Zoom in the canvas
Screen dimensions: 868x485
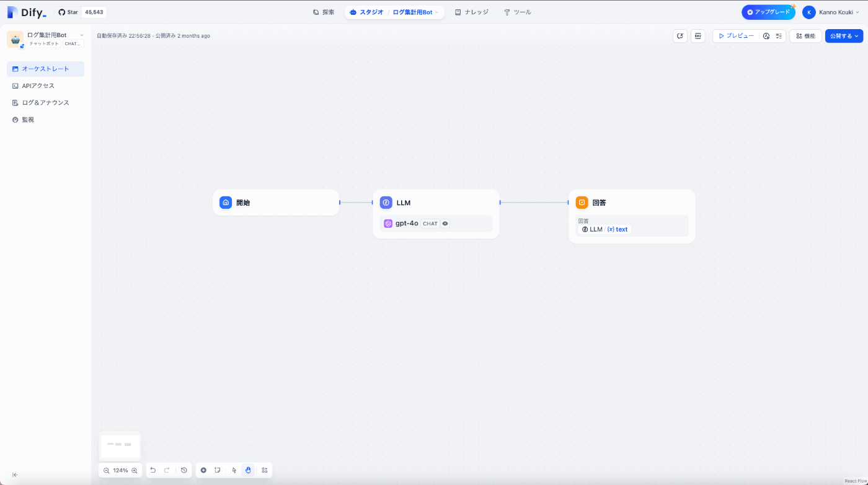click(x=135, y=470)
